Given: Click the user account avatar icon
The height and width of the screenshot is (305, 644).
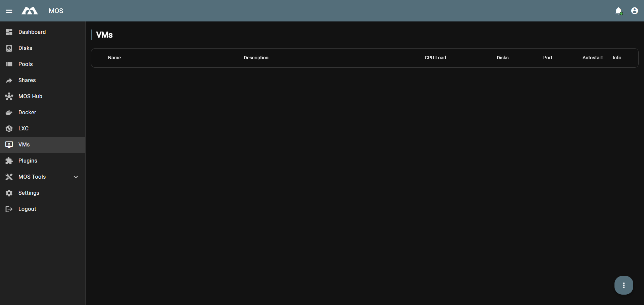Looking at the screenshot, I should (634, 11).
